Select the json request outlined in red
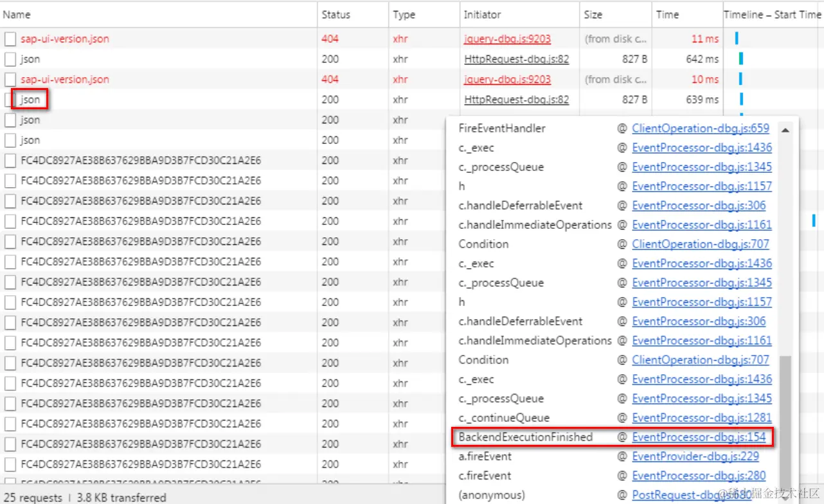The image size is (824, 504). click(x=30, y=100)
